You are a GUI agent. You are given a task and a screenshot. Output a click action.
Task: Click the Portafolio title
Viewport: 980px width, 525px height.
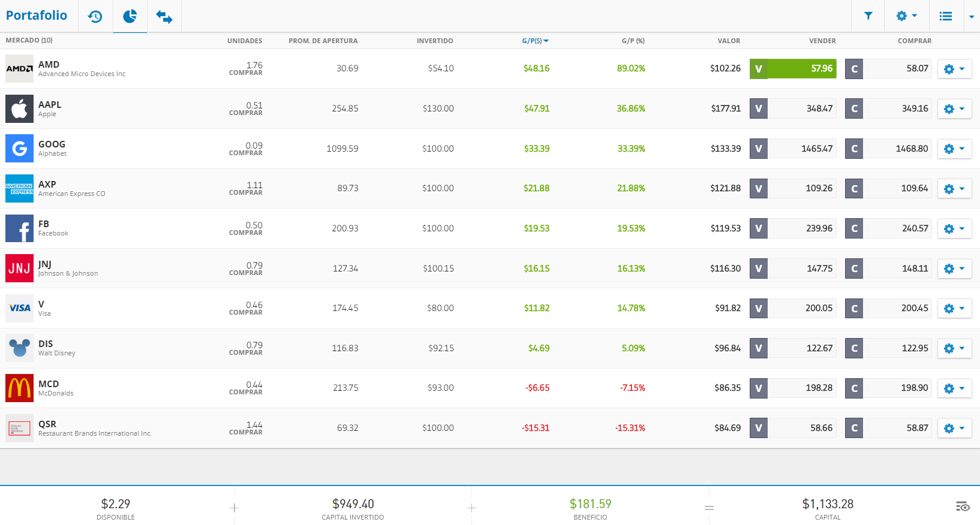tap(37, 16)
